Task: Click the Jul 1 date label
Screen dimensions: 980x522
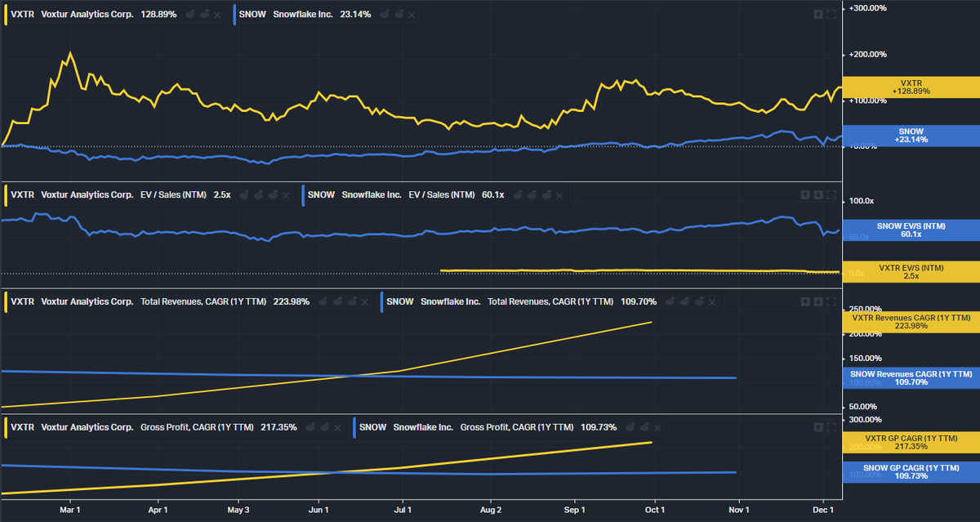Action: pos(403,510)
